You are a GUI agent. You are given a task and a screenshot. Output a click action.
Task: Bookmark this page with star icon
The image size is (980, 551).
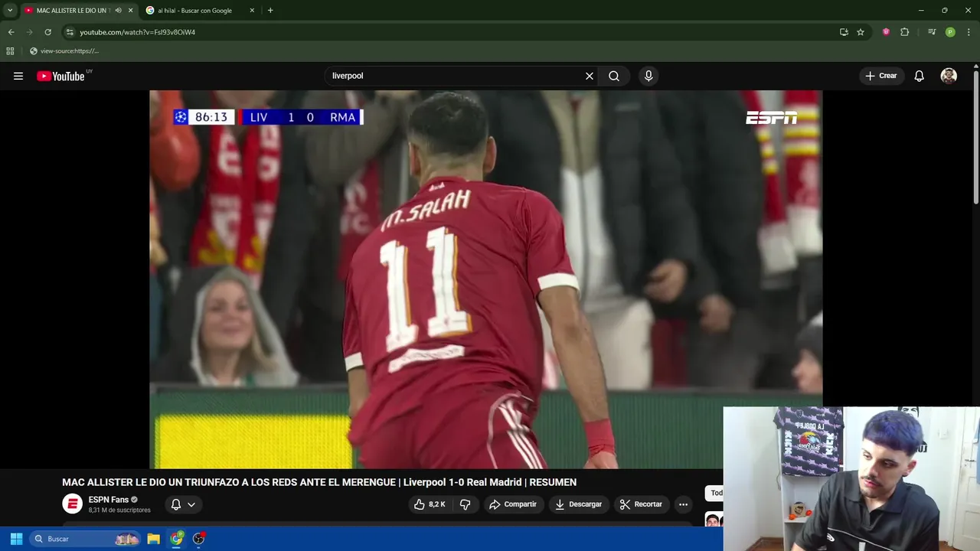pyautogui.click(x=861, y=32)
